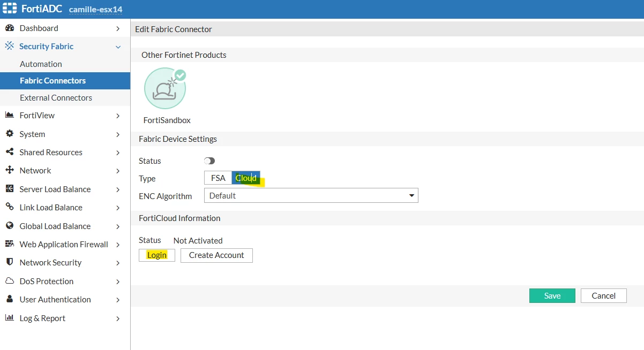Open the System menu label
The width and height of the screenshot is (644, 350).
[32, 134]
